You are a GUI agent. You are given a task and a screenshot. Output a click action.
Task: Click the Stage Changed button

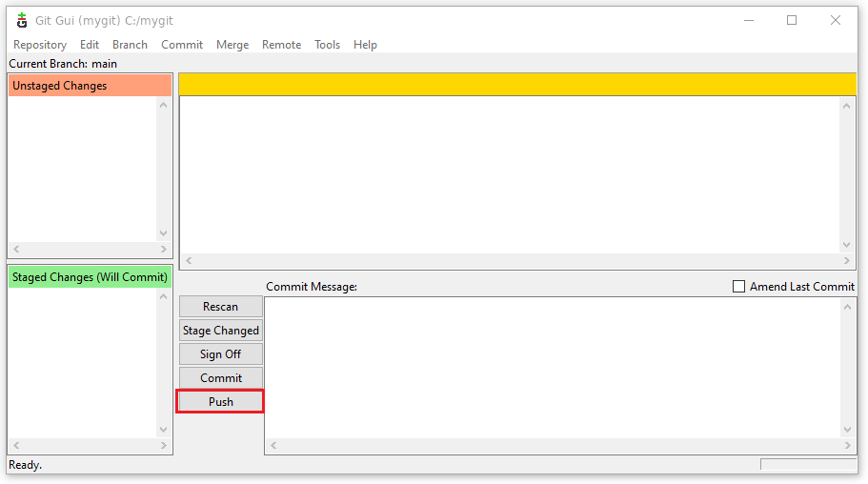221,331
